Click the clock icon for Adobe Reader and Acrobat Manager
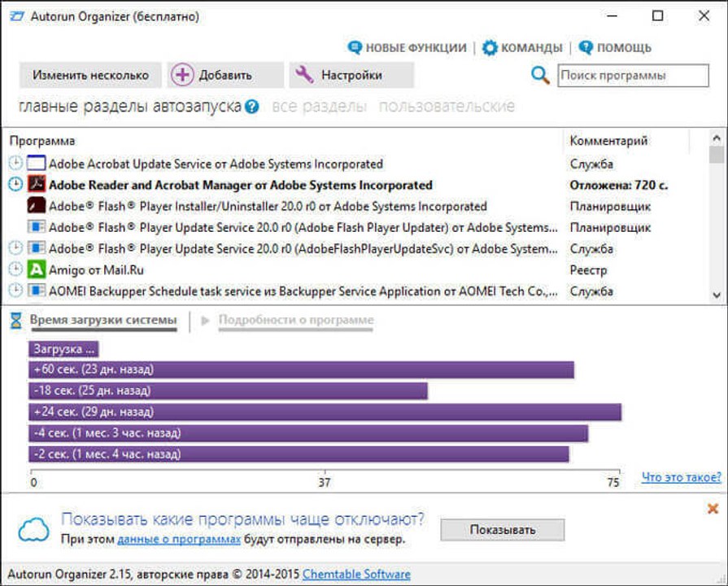The width and height of the screenshot is (728, 586). 15,184
